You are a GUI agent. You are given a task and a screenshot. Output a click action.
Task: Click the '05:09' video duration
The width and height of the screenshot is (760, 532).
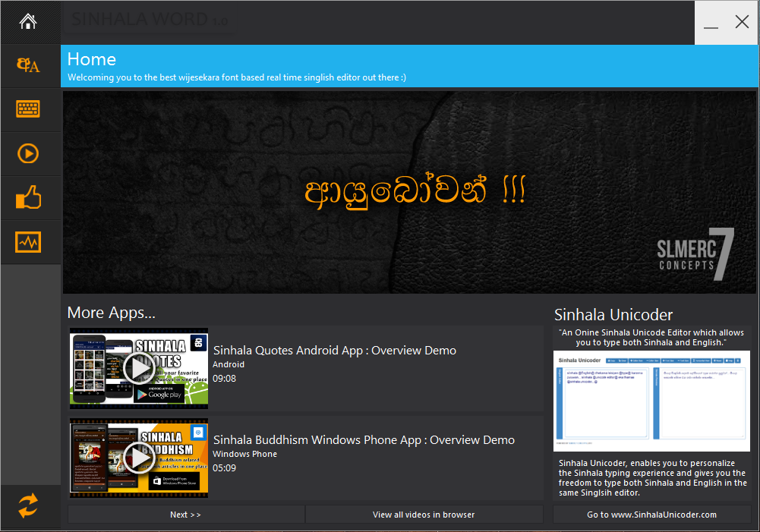click(225, 468)
